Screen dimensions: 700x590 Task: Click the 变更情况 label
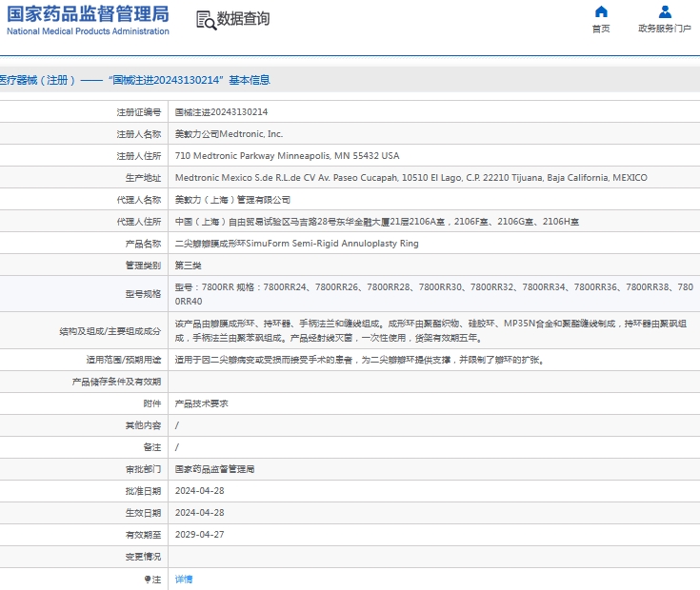[143, 556]
